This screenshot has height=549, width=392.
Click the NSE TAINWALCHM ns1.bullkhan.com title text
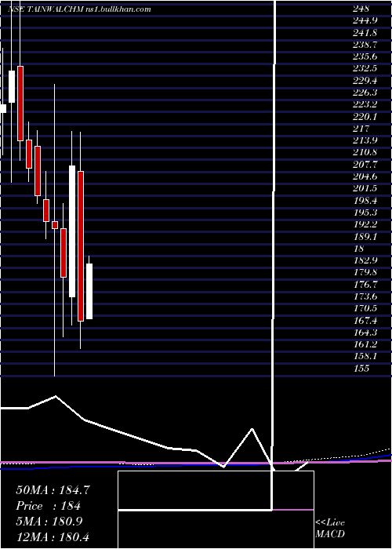tap(79, 9)
